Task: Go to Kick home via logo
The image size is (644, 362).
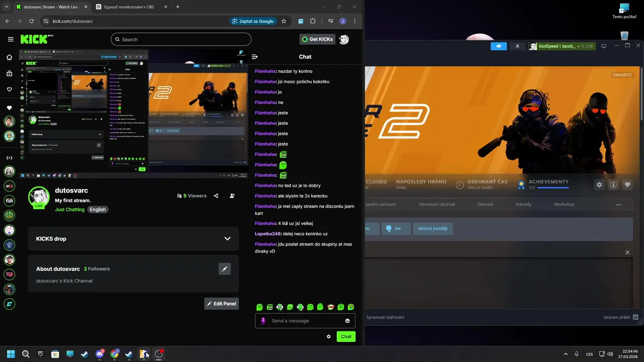Action: (x=37, y=39)
